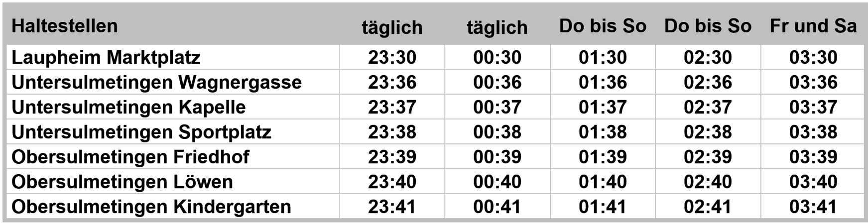The height and width of the screenshot is (224, 868).
Task: Select the Obersulmetingen Kindergarten stop
Action: (x=151, y=207)
